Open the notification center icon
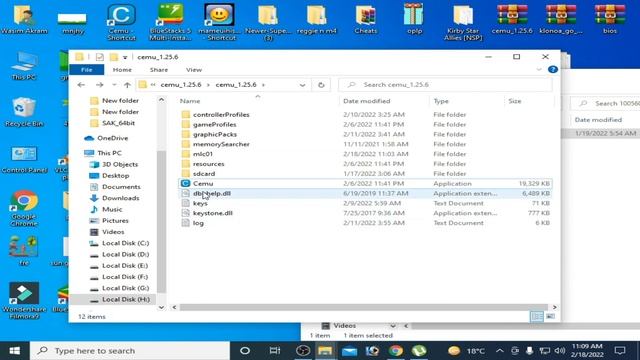The height and width of the screenshot is (360, 640). click(620, 351)
